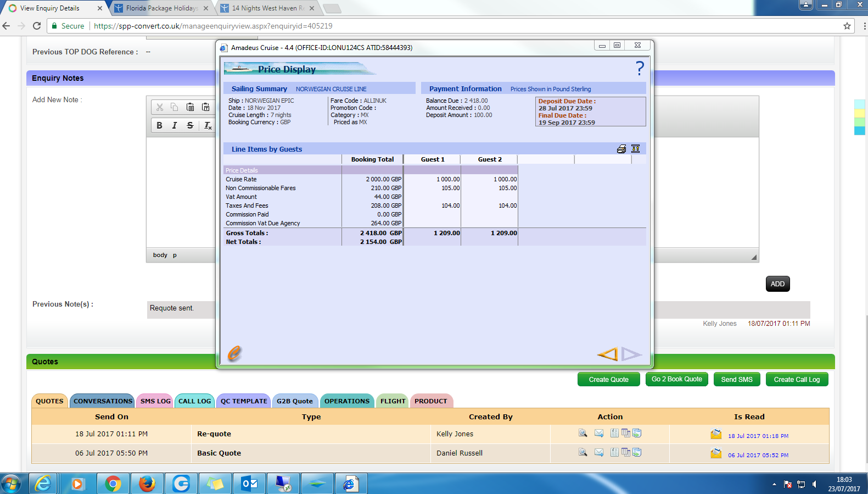Click the table-copy icon in Basic Quote row
Image resolution: width=868 pixels, height=494 pixels.
click(x=626, y=452)
